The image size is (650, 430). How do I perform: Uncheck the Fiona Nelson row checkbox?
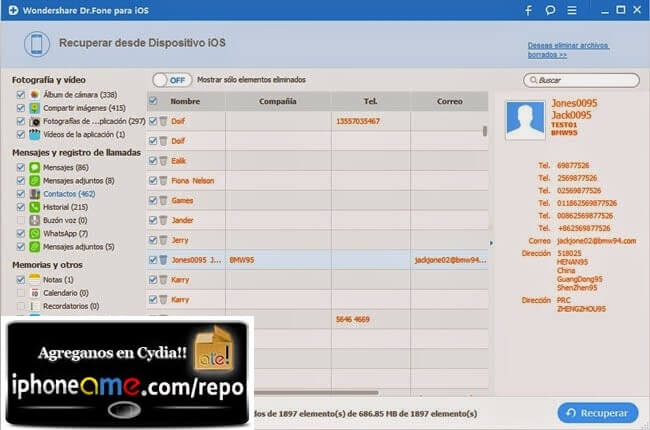pos(153,180)
